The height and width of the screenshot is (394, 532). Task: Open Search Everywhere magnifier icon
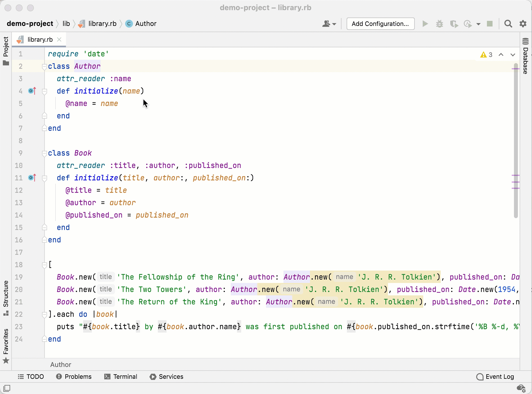click(508, 24)
